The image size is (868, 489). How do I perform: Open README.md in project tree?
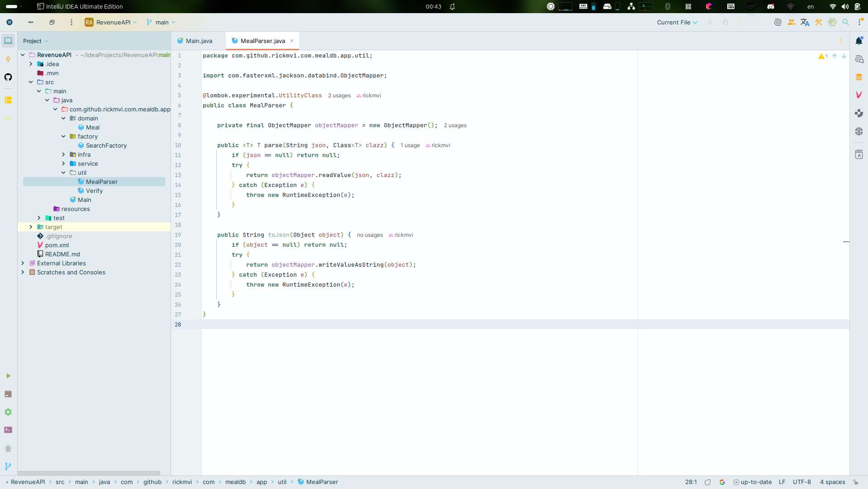[x=62, y=254]
